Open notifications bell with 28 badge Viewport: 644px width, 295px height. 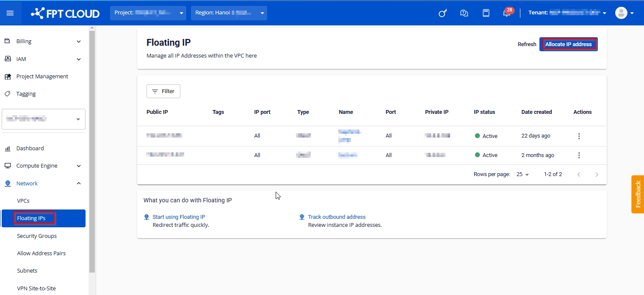(x=506, y=13)
